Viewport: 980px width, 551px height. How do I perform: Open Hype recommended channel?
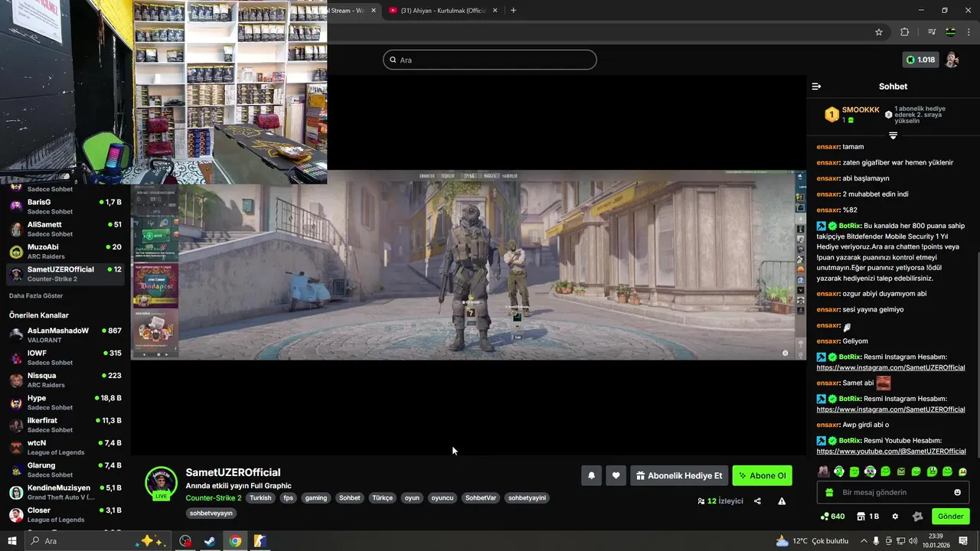65,403
